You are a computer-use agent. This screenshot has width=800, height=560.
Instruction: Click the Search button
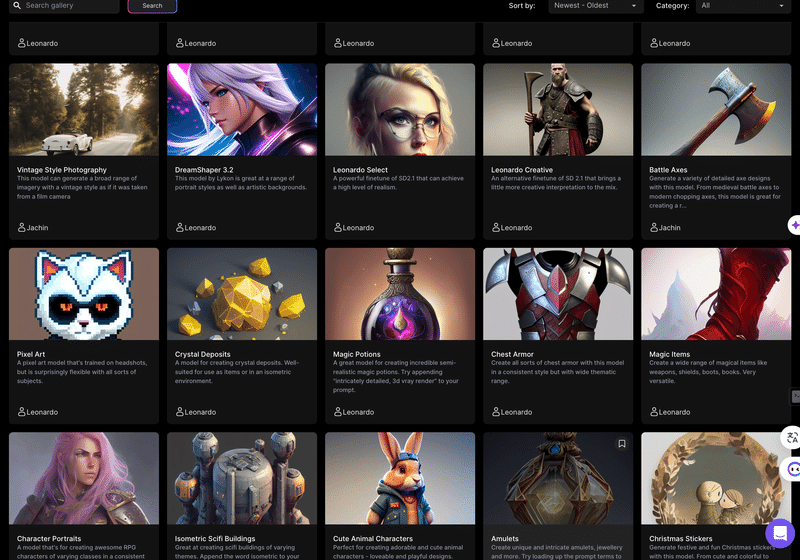tap(152, 6)
